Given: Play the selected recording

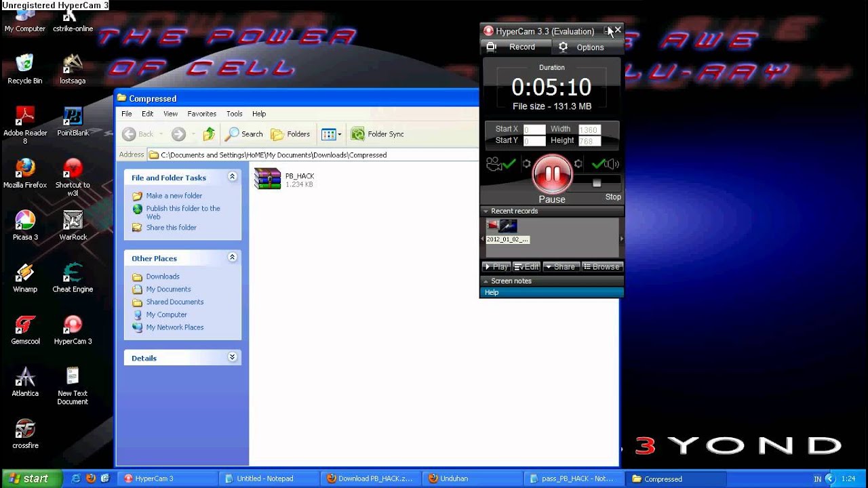Looking at the screenshot, I should point(496,266).
